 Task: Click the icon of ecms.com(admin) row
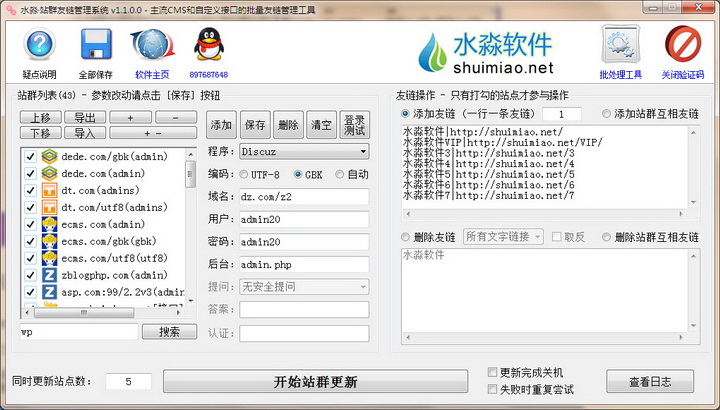click(x=50, y=225)
